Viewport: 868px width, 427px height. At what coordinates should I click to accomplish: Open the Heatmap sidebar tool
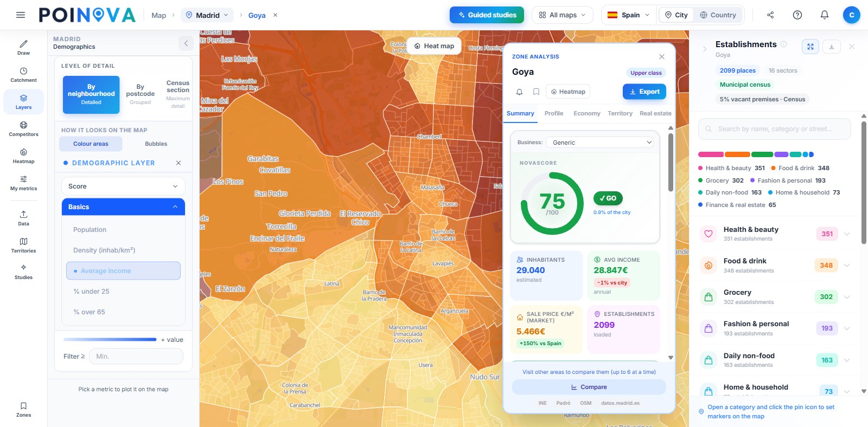(x=23, y=156)
